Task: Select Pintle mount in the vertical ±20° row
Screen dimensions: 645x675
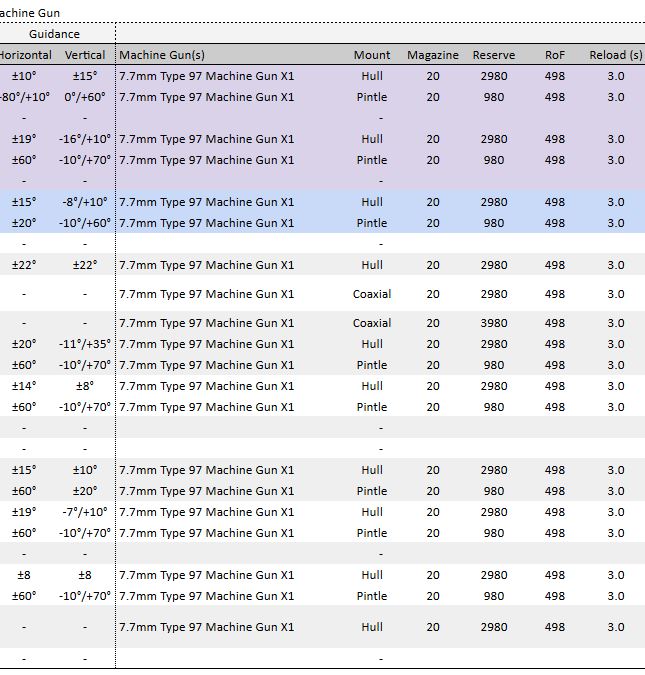Action: click(372, 491)
